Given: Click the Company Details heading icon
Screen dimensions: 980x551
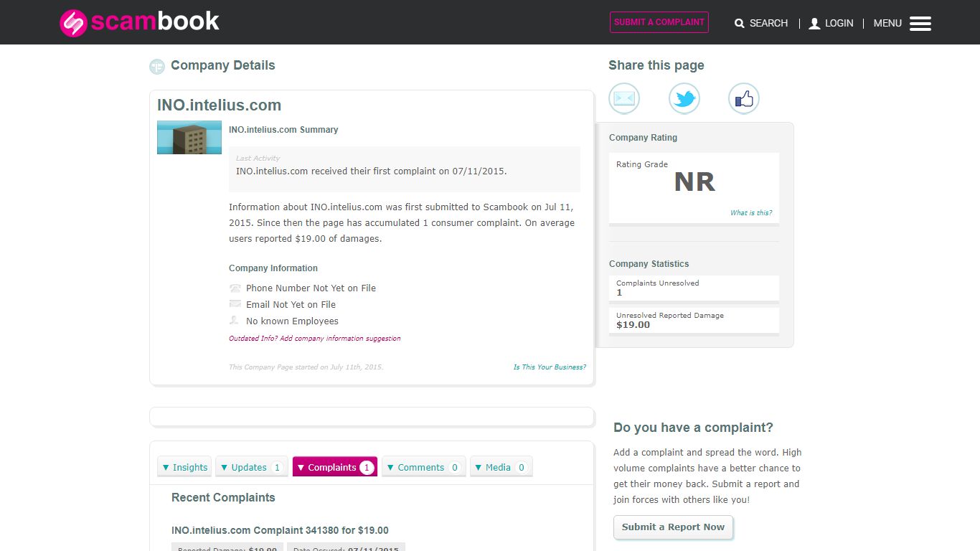Looking at the screenshot, I should point(157,67).
